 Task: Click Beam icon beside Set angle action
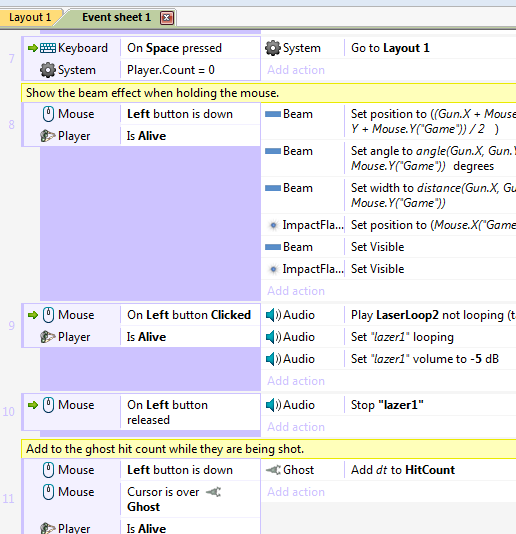[x=273, y=151]
